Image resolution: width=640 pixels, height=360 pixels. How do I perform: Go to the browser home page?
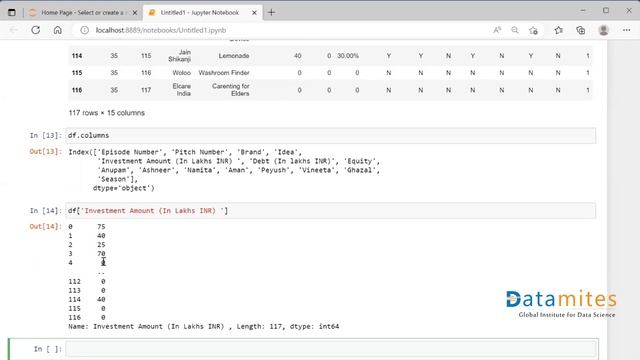pyautogui.click(x=58, y=30)
